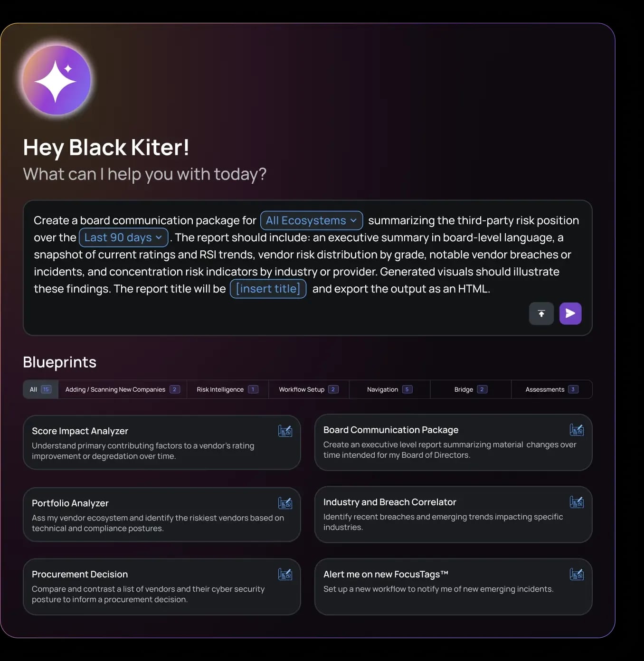Click blueprint icon on Board Communication Package card

(x=577, y=430)
